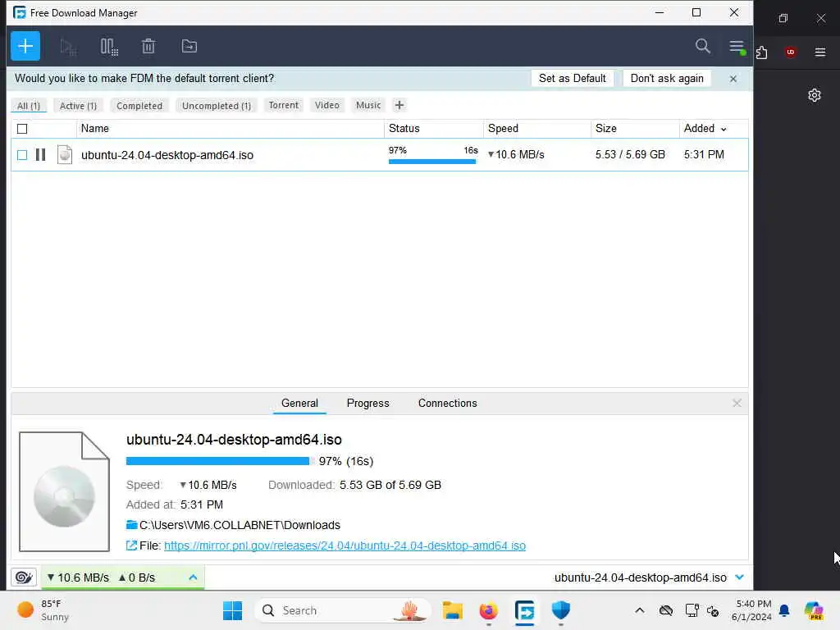The height and width of the screenshot is (630, 840).
Task: Open the settings gear in browser window
Action: (815, 95)
